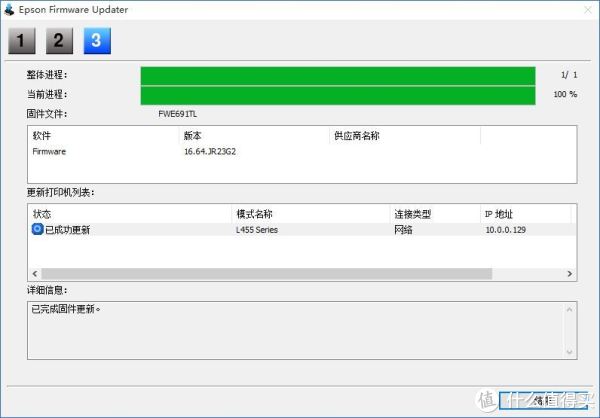Click the 100 % progress value
The image size is (600, 418).
tap(565, 94)
